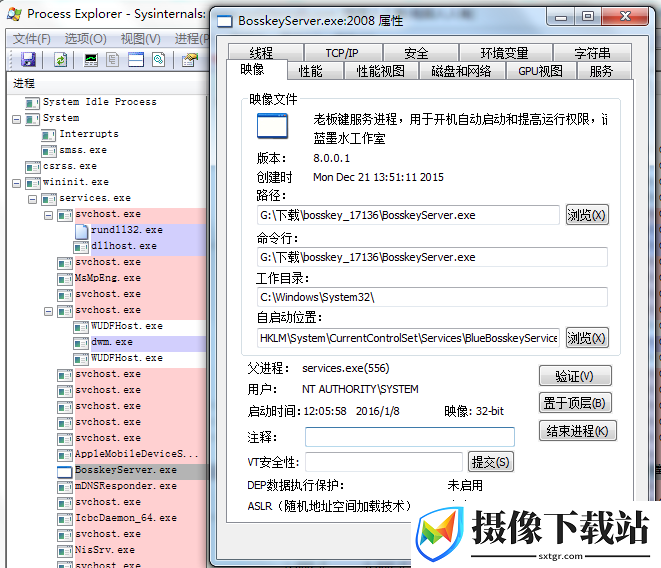
Task: Click the NisSrv.exe process icon
Action: pos(64,551)
